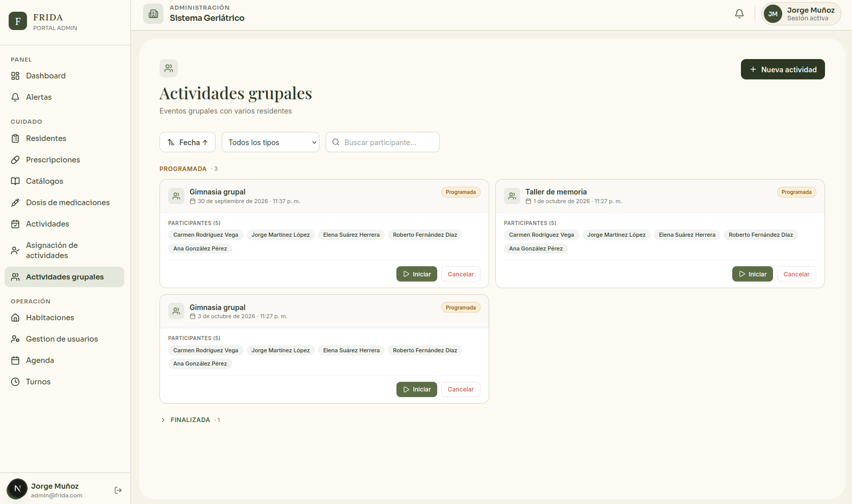Toggle the Fecha sort order
This screenshot has height=504, width=852.
click(188, 142)
